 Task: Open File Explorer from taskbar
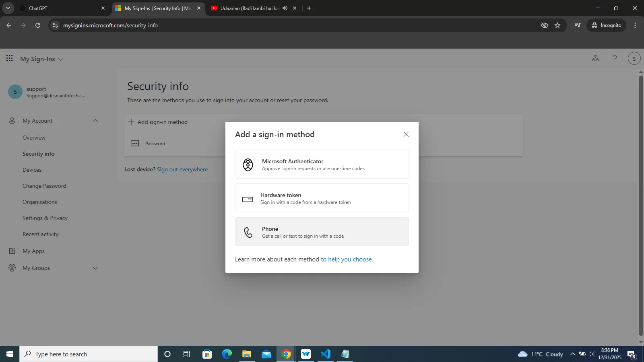click(247, 354)
